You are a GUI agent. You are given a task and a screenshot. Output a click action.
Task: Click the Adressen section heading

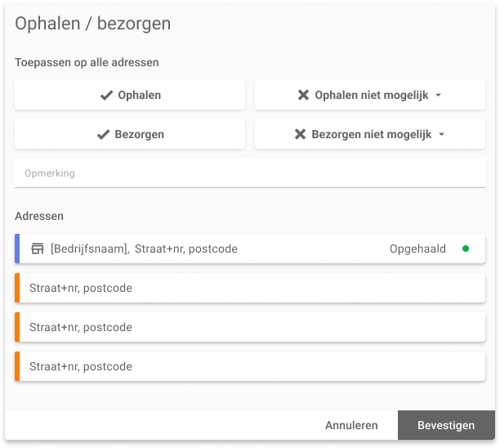click(x=39, y=216)
